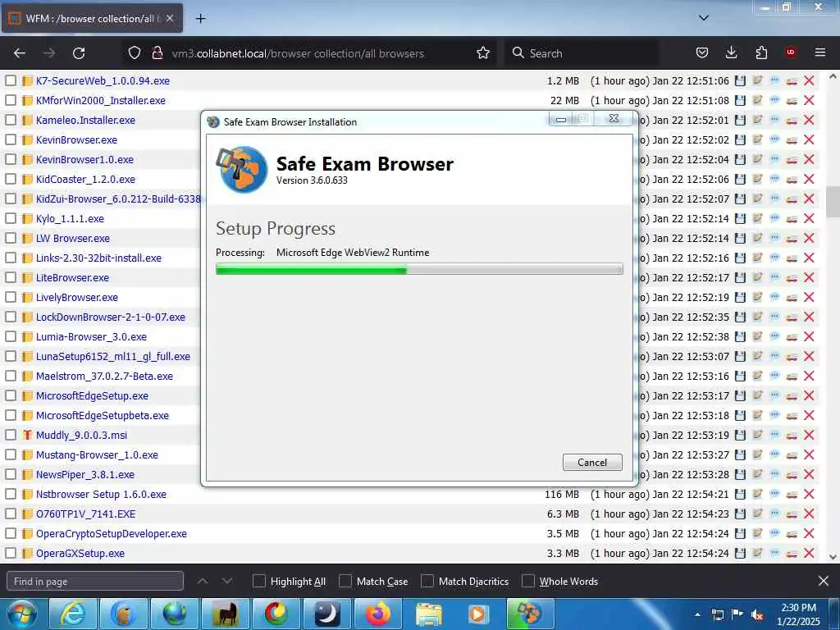
Task: Tick checkbox for K7-SecureWeb_1.0.0.94.exe
Action: coord(11,81)
